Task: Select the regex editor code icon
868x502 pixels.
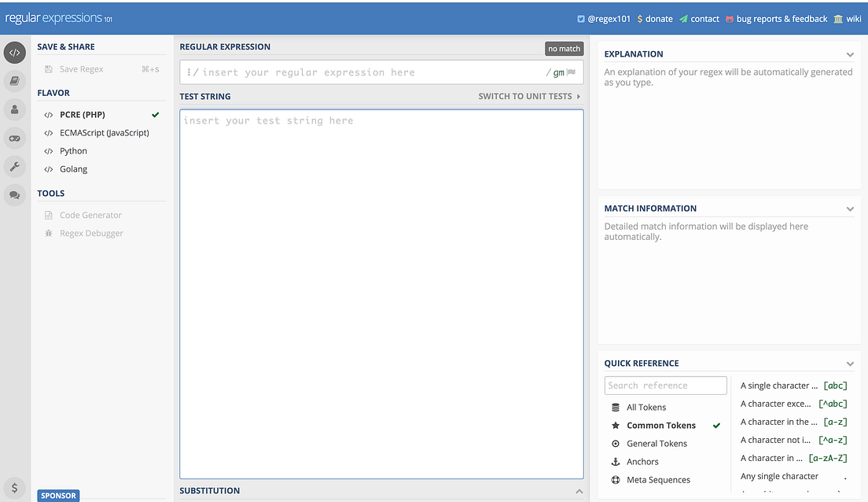Action: [x=14, y=52]
